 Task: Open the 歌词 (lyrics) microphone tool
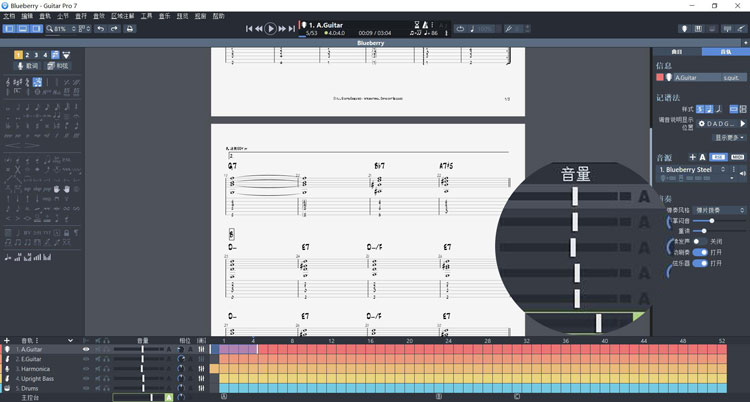tap(28, 66)
